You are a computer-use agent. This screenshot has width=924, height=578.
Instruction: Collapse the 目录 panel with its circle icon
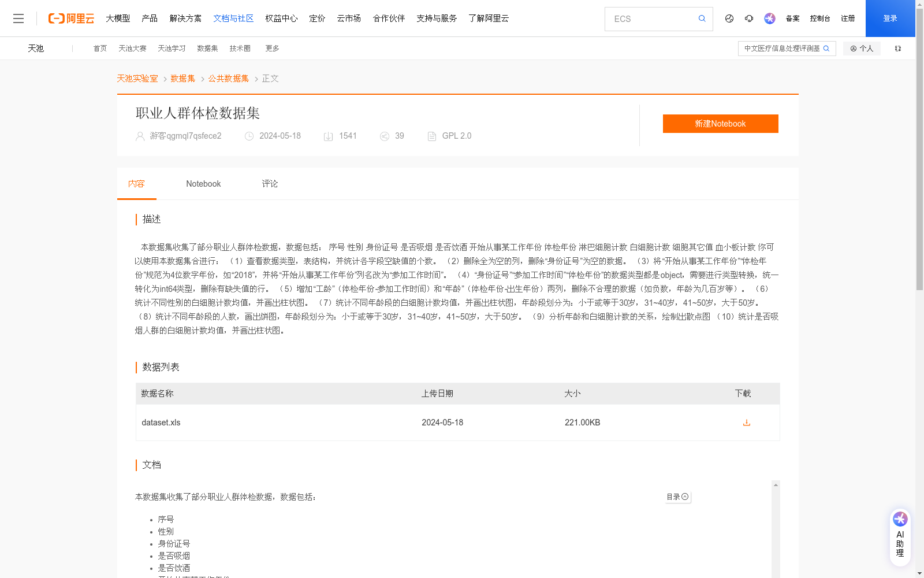(684, 497)
